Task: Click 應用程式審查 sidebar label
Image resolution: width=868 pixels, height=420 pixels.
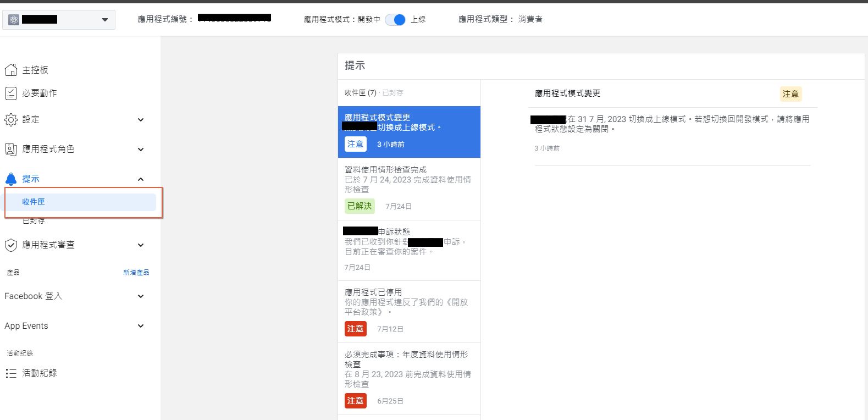Action: (48, 245)
